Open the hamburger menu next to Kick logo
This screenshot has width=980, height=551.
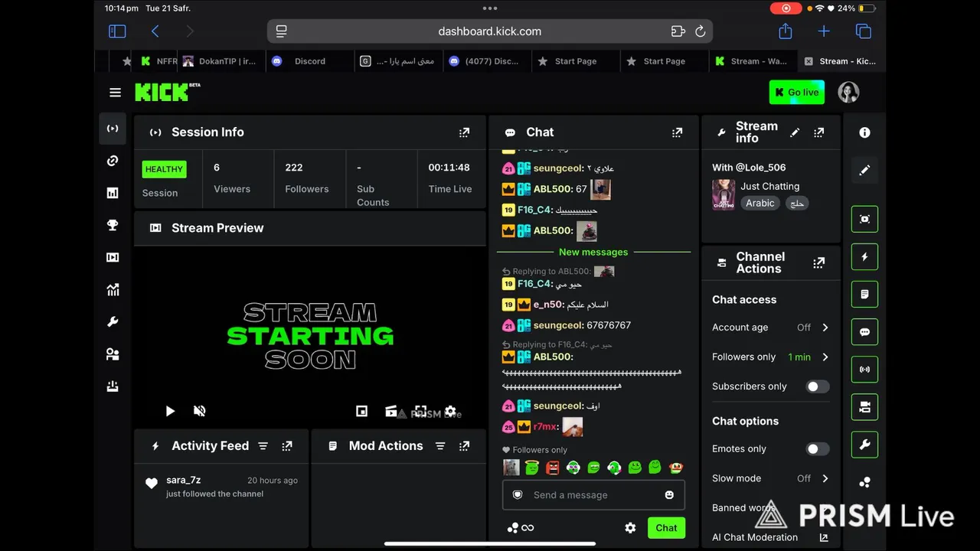coord(115,93)
